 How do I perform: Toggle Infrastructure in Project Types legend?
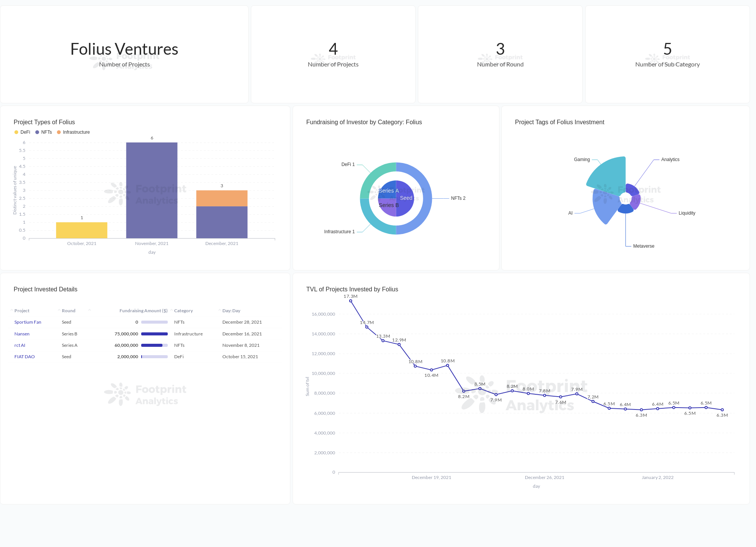point(76,132)
